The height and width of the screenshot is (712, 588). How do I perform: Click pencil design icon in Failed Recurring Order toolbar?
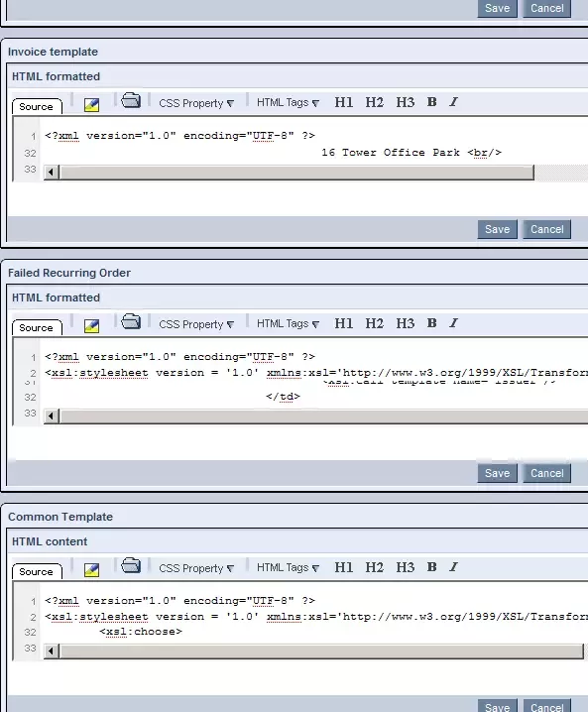tap(91, 326)
